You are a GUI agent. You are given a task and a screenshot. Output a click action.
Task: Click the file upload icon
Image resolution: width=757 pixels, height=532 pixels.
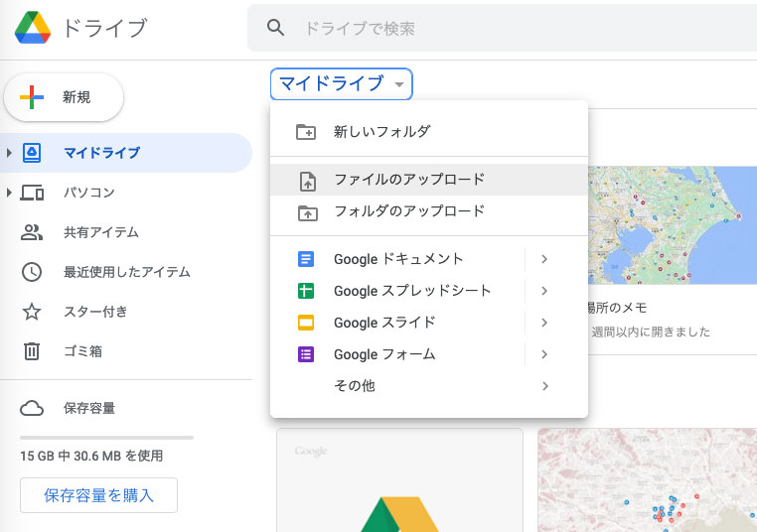308,182
